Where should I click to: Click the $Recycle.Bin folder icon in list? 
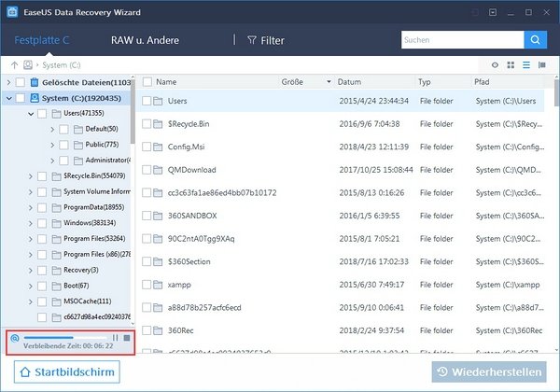158,124
